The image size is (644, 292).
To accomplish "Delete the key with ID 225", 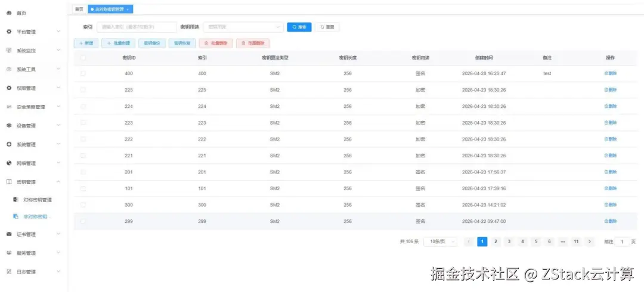I will 611,90.
